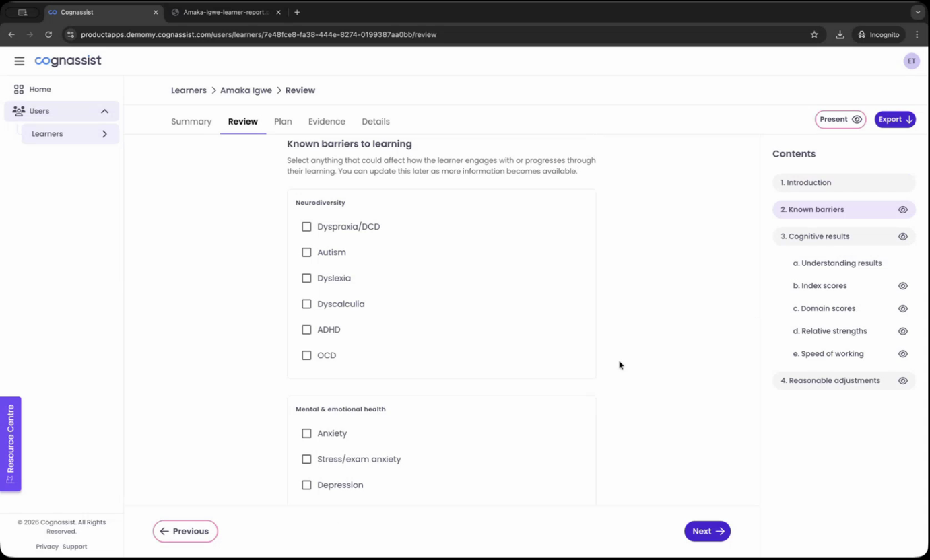This screenshot has width=930, height=560.
Task: Open Home in the sidebar
Action: [62, 89]
